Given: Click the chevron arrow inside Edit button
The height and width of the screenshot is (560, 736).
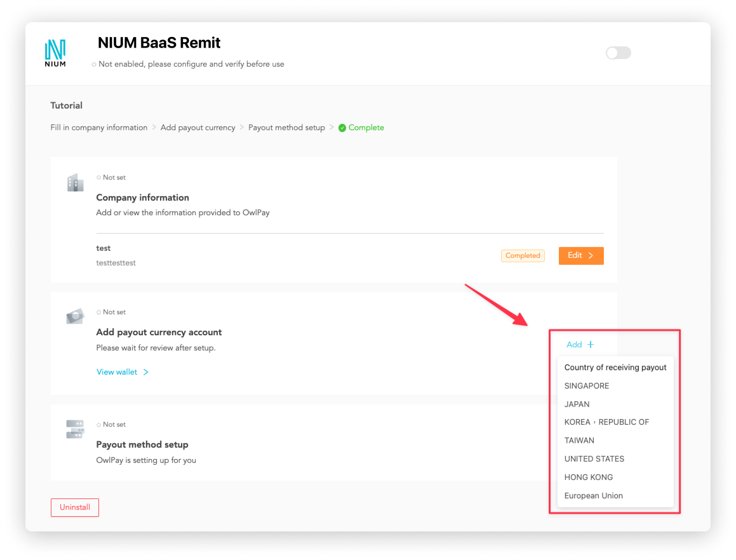Looking at the screenshot, I should point(590,256).
